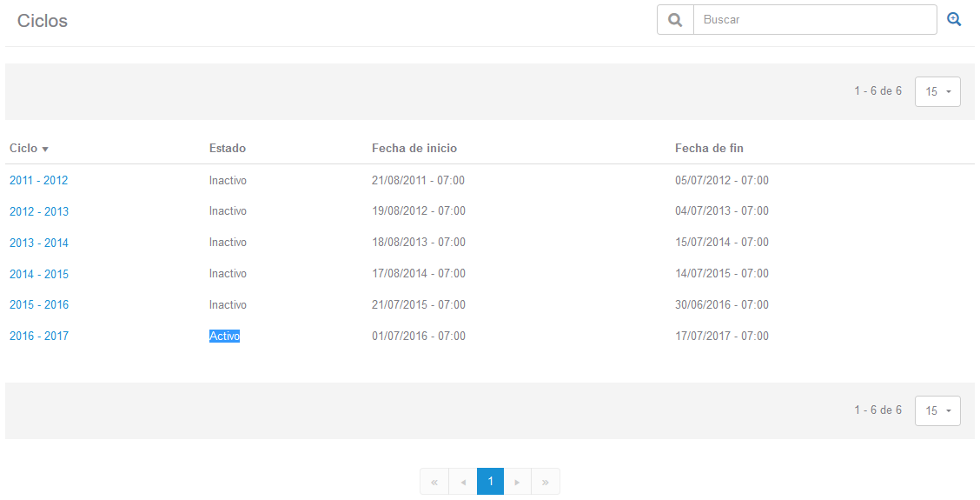Select page 1 in pagination
This screenshot has width=980, height=500.
(x=490, y=482)
